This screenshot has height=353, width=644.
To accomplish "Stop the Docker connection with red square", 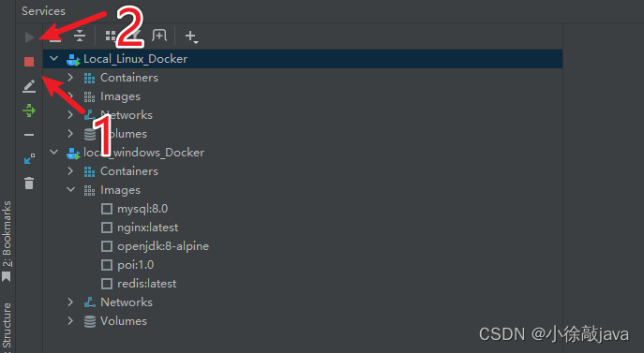I will point(29,62).
